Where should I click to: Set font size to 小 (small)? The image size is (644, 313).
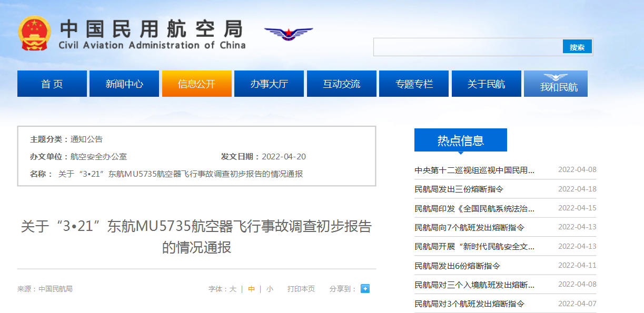pyautogui.click(x=270, y=289)
